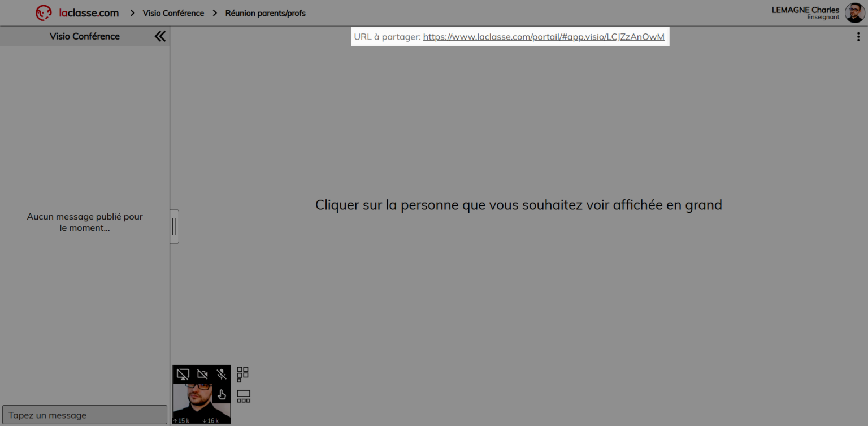Click the panel resize handle
The width and height of the screenshot is (868, 426).
[174, 227]
